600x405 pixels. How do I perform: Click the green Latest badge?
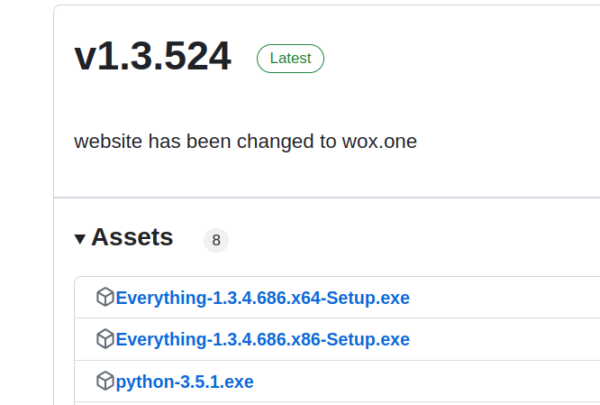[x=290, y=59]
